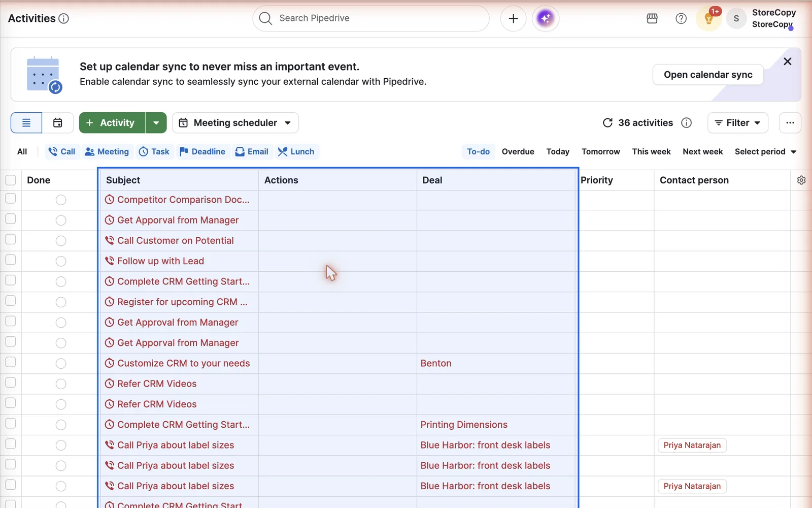The image size is (812, 508).
Task: Open the help question mark icon
Action: click(x=681, y=18)
